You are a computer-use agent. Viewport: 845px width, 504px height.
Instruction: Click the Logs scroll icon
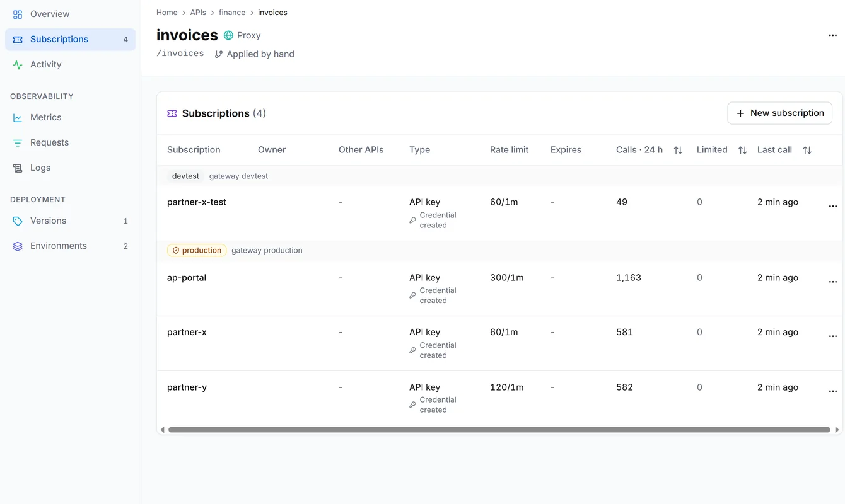pos(18,168)
